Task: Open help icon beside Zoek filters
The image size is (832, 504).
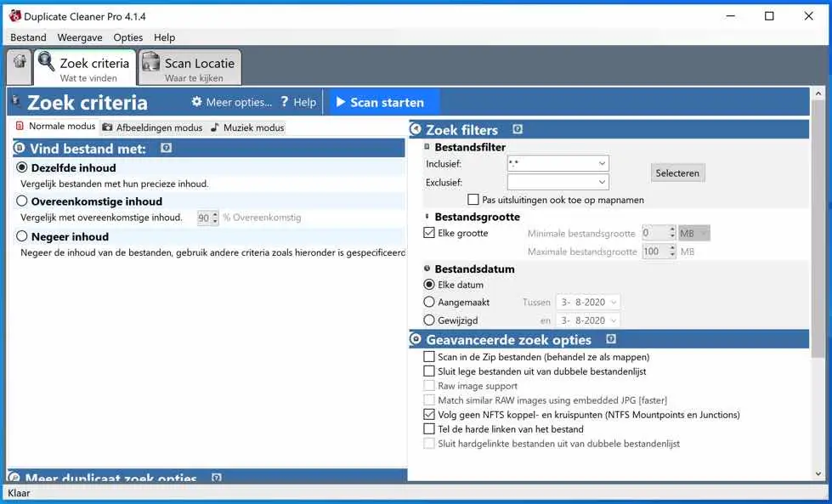Action: [518, 129]
